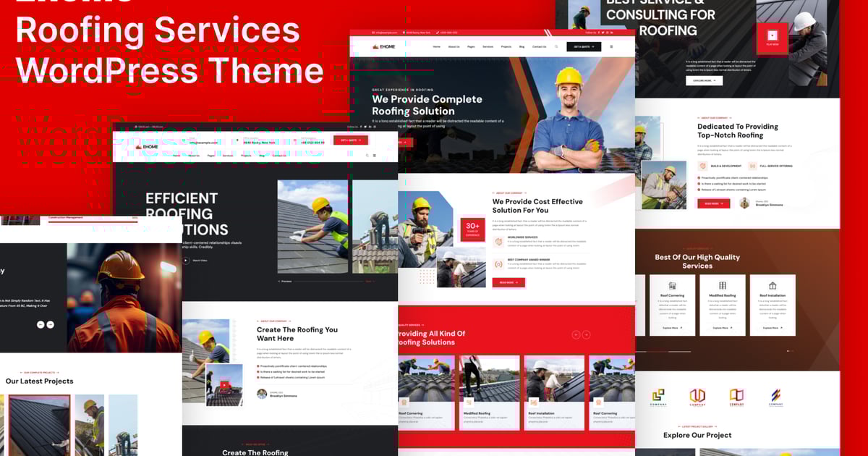Click search icon in left dark mockup
The height and width of the screenshot is (456, 868).
[x=367, y=155]
